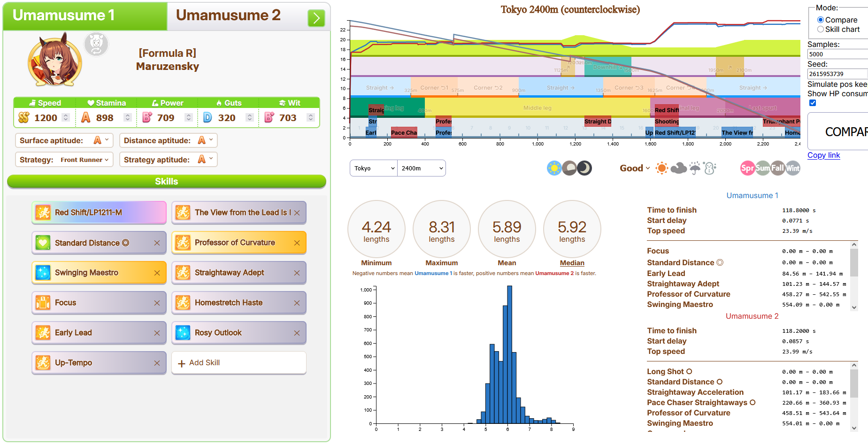The width and height of the screenshot is (868, 445).
Task: Click the grey mascot icon beside portrait
Action: click(x=96, y=45)
